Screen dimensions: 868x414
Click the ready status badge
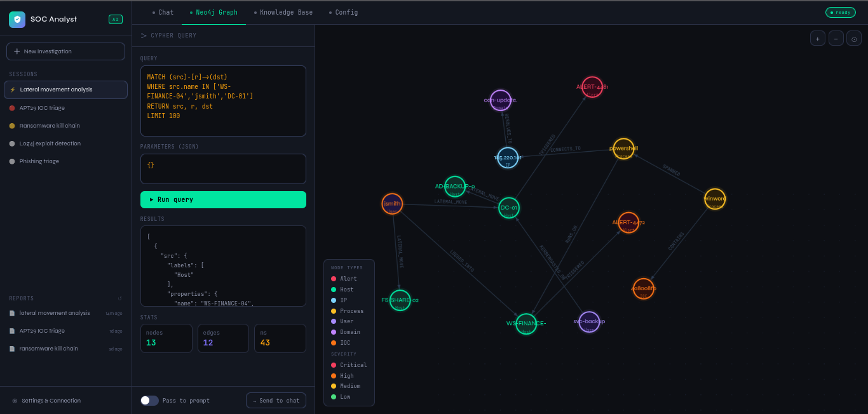(840, 12)
